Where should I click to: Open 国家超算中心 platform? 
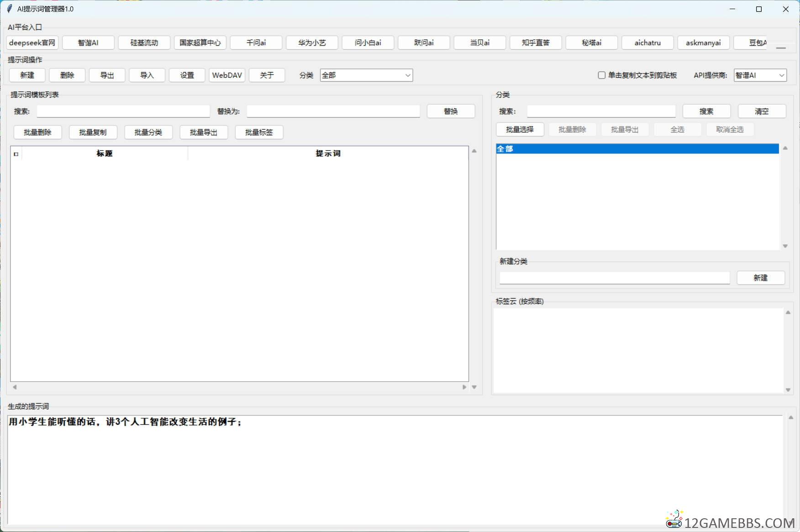pos(200,42)
